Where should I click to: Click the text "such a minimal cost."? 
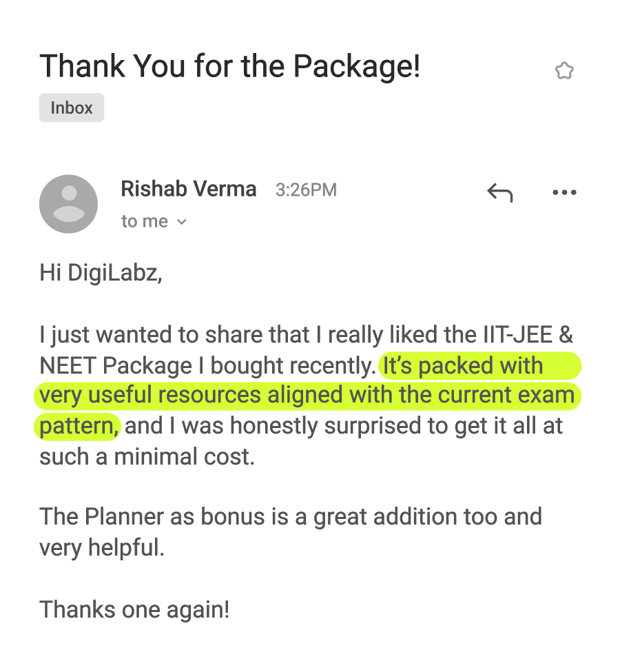click(147, 456)
